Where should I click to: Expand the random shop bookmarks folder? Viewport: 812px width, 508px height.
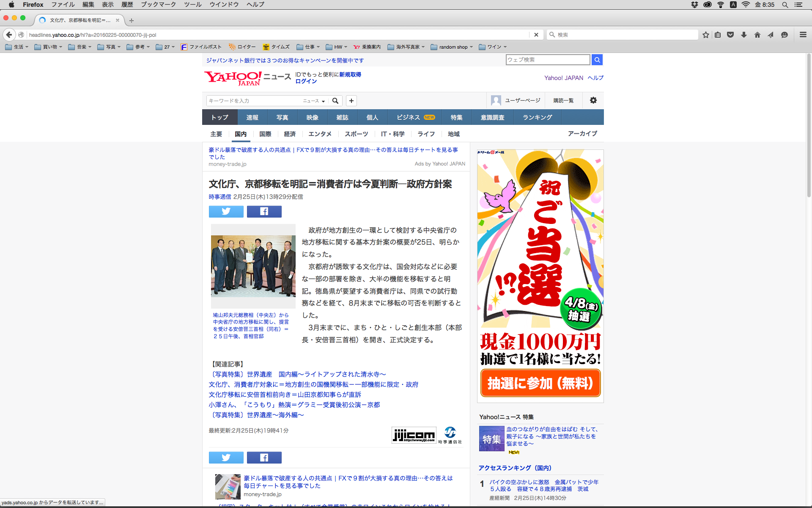(452, 47)
